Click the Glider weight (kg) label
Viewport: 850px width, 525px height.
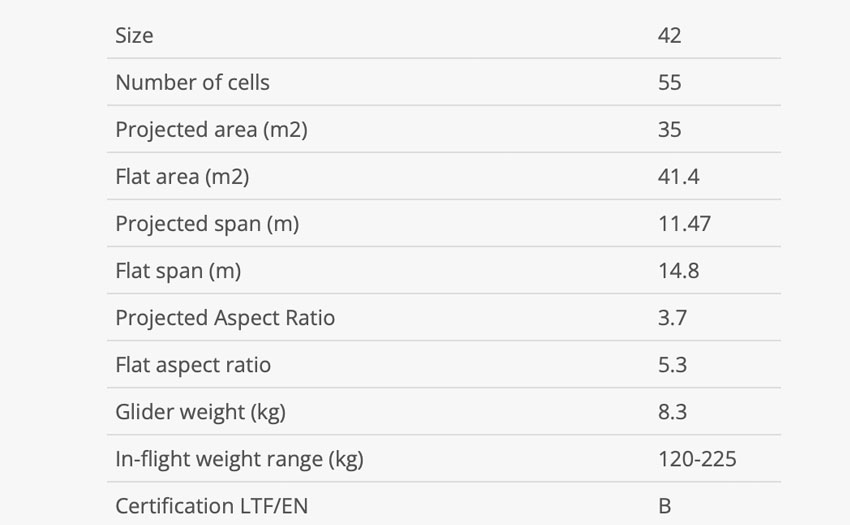[x=201, y=413]
